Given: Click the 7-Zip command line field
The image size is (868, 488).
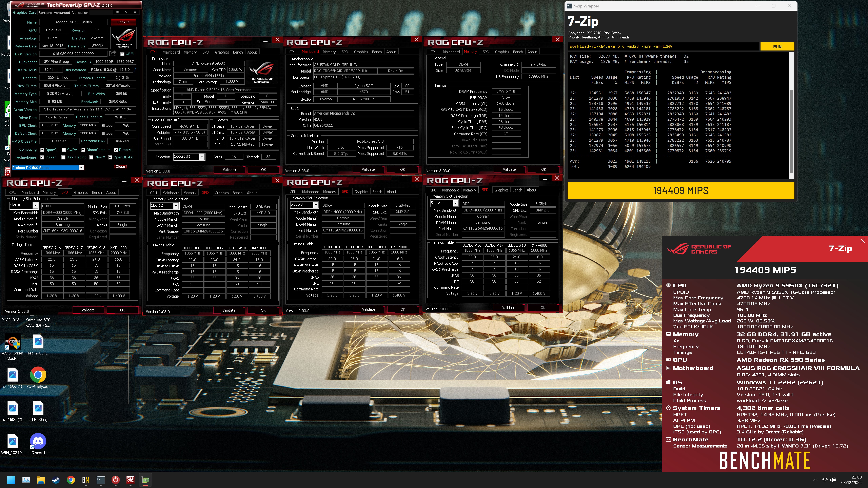Looking at the screenshot, I should click(x=663, y=46).
